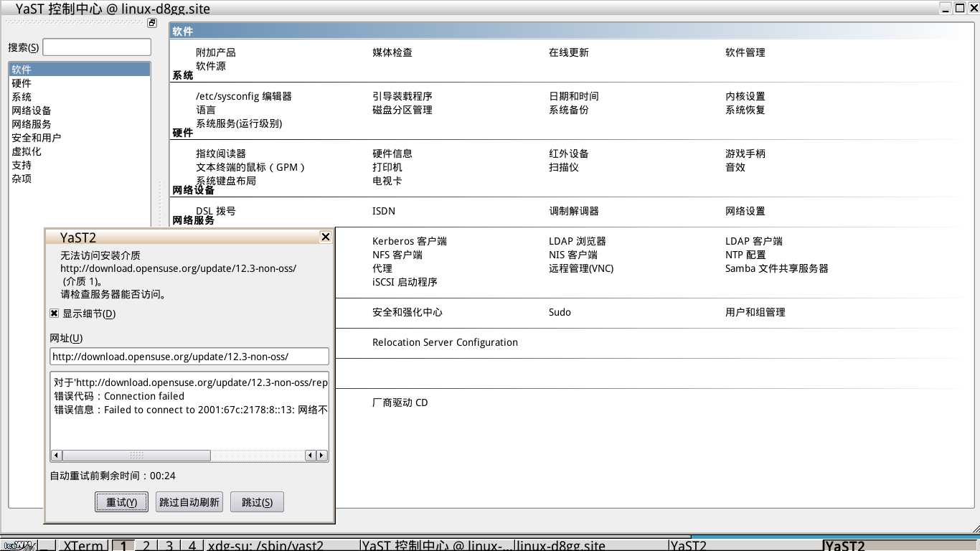Screen dimensions: 980x551
Task: Select 安全和用户 category in sidebar
Action: click(x=80, y=138)
